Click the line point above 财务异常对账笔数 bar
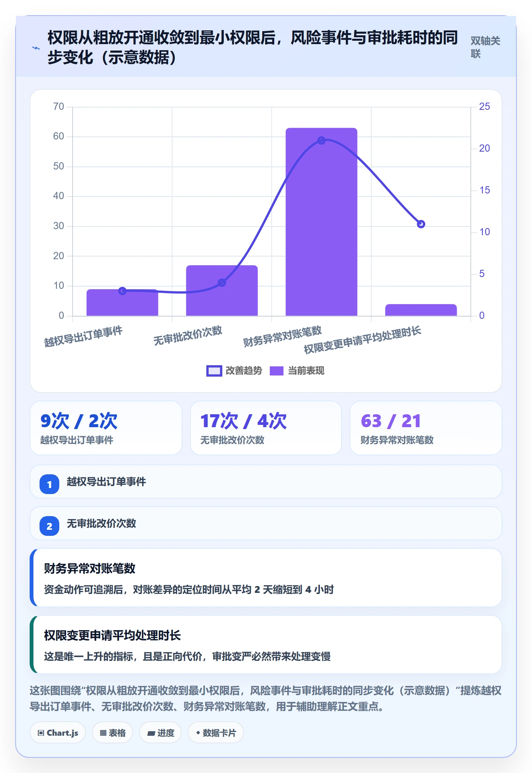Viewport: 532px width, 773px height. [x=321, y=140]
